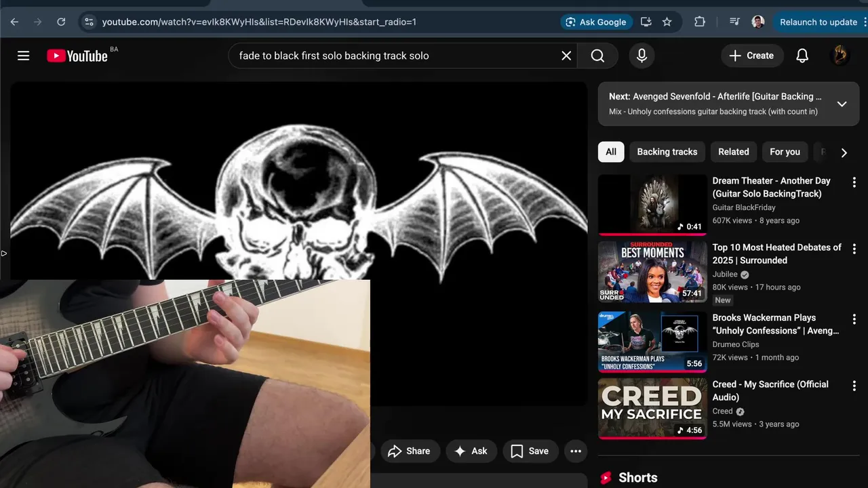Open Brooks Wackerman Plays title link
868x488 pixels.
pyautogui.click(x=776, y=324)
